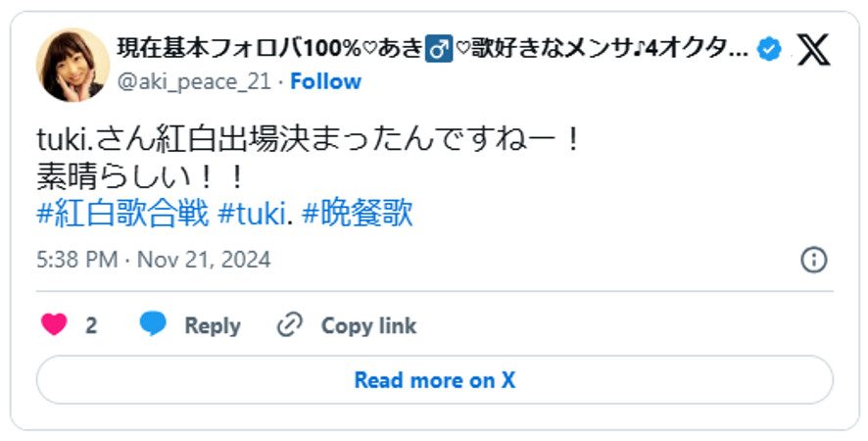
Task: Click the 5:38 PM · Nov 21, 2024 timestamp
Action: (154, 260)
